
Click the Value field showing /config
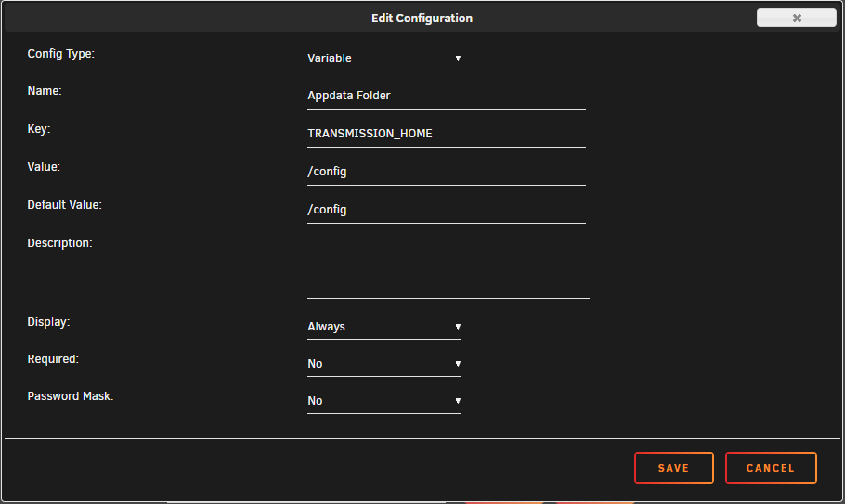click(447, 172)
